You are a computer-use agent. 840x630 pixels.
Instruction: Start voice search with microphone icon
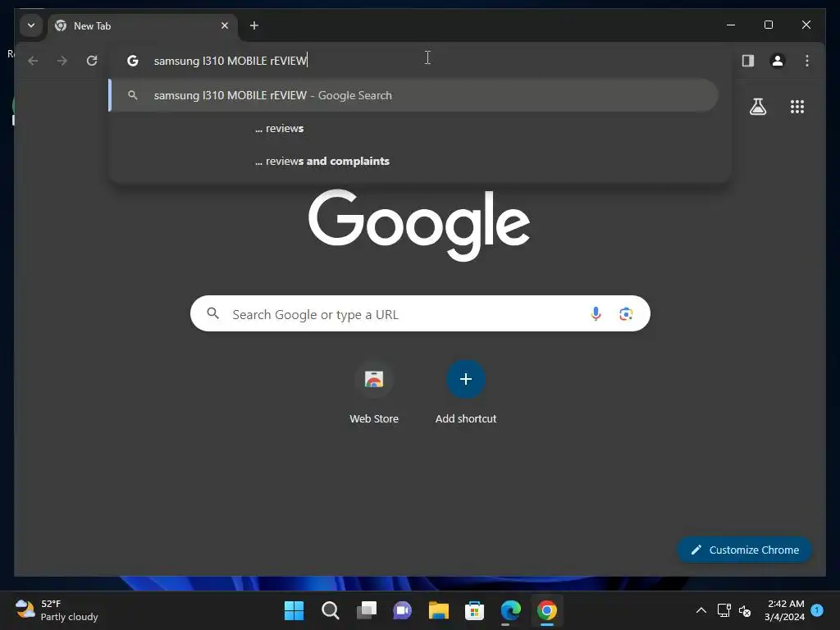tap(596, 314)
